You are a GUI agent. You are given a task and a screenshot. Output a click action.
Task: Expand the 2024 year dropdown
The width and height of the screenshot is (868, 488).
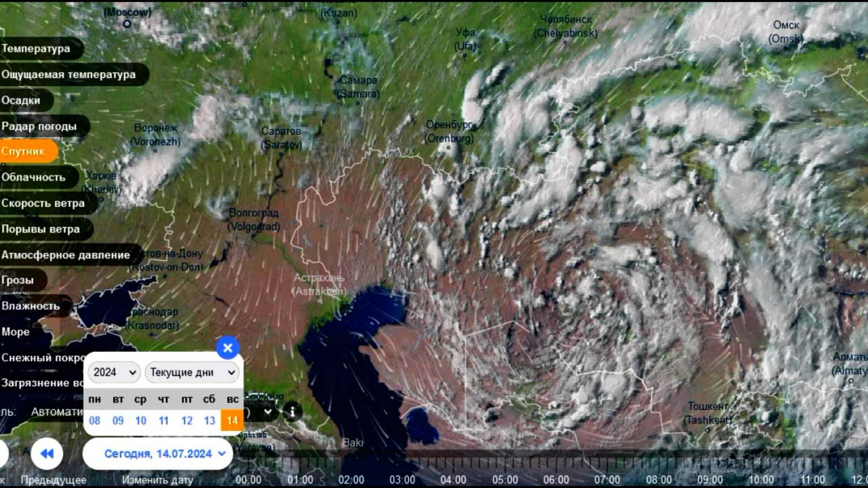(x=114, y=372)
